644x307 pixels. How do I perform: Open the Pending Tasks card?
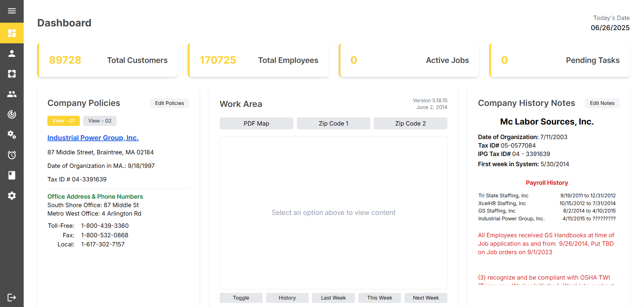[x=560, y=60]
